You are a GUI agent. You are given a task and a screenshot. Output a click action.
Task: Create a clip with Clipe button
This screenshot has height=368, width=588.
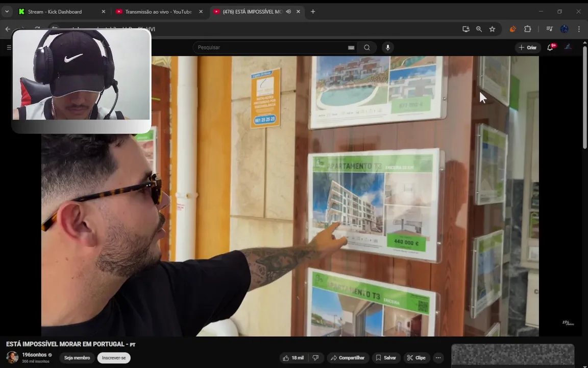click(x=416, y=358)
